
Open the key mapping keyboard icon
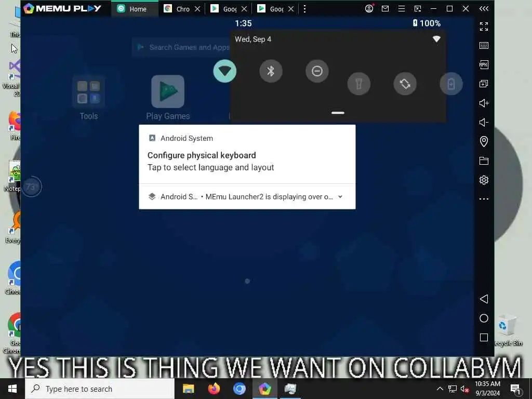(x=484, y=46)
